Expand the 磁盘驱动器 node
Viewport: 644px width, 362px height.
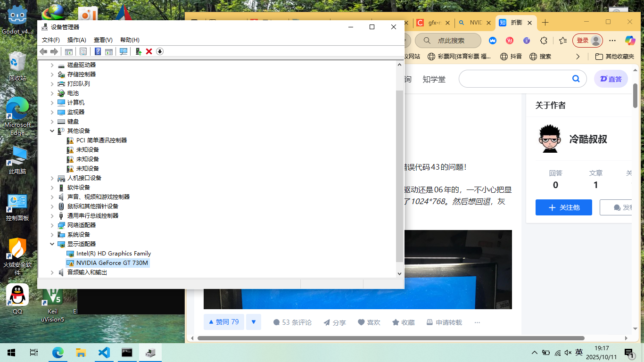tap(52, 65)
